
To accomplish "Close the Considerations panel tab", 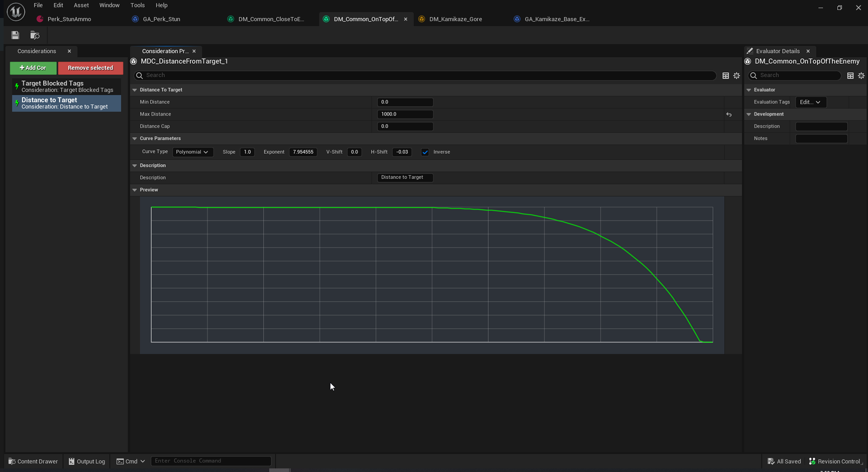I will coord(69,51).
